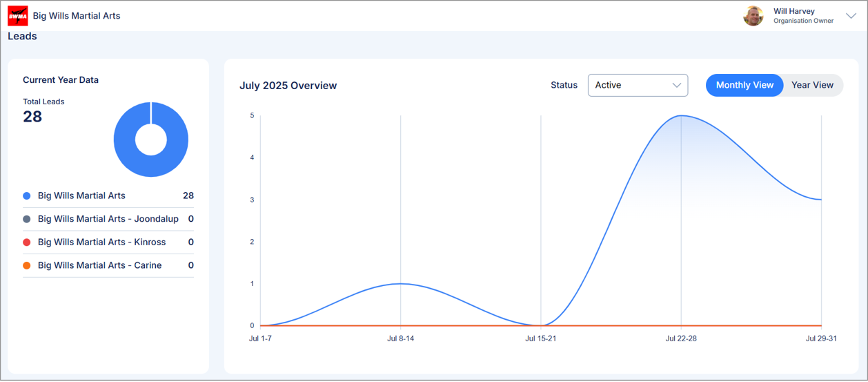
Task: Click the blue Big Wills Martial Arts dot
Action: (x=27, y=196)
